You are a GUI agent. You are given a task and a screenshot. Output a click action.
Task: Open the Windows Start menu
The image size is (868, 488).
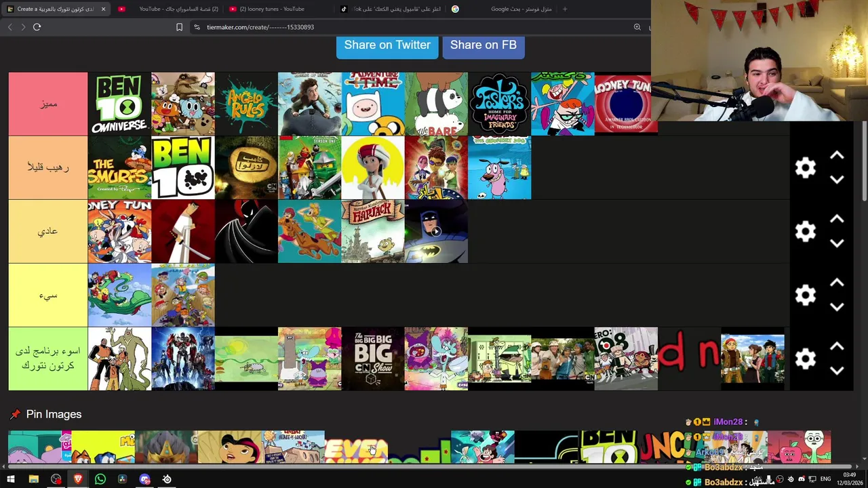[x=10, y=479]
